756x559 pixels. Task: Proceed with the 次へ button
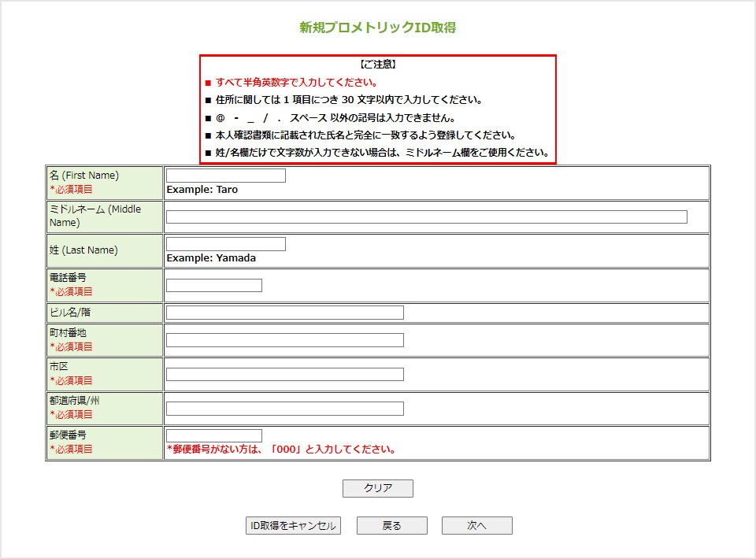click(x=477, y=526)
